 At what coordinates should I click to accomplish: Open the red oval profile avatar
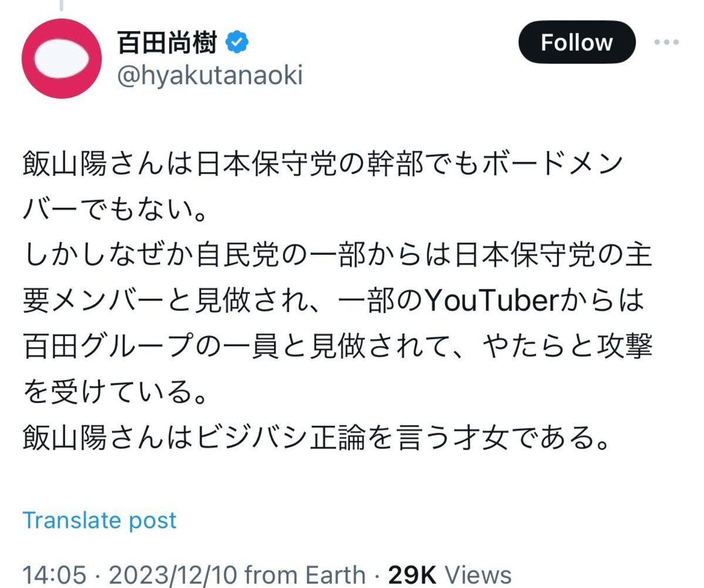click(x=61, y=59)
